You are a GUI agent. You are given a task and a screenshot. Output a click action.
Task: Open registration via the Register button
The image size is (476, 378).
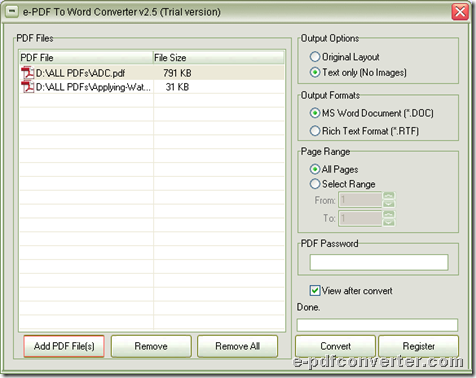pos(419,346)
